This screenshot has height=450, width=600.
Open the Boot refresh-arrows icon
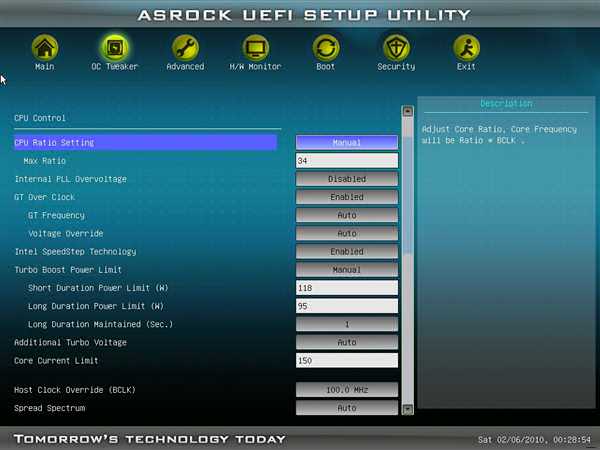tap(326, 48)
